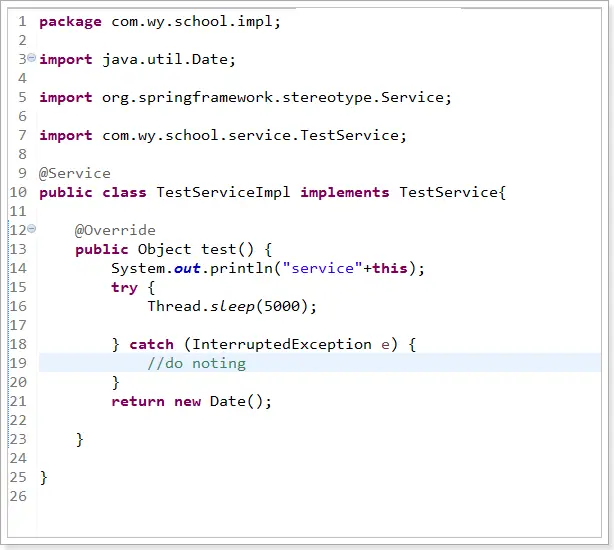
Task: Click the 'return' keyword
Action: coord(138,402)
